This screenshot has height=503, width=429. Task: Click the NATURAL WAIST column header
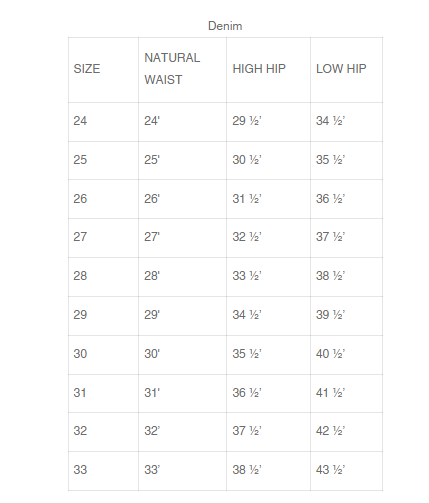(x=172, y=69)
